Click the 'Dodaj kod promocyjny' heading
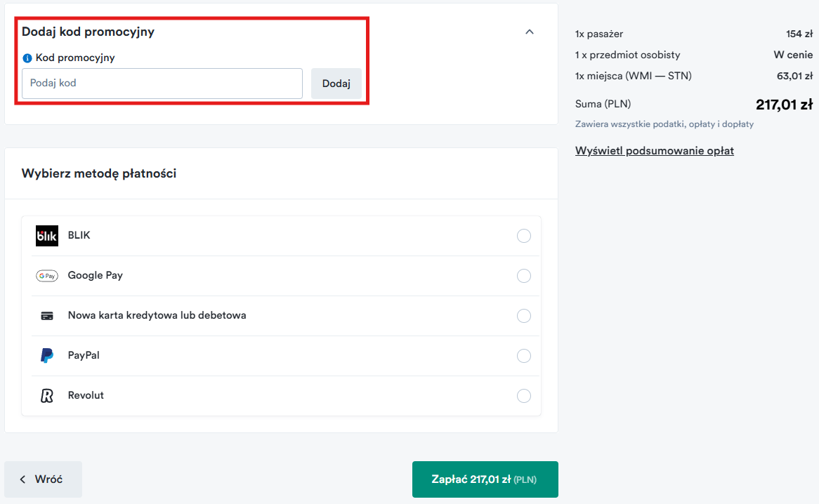The image size is (819, 504). point(88,32)
